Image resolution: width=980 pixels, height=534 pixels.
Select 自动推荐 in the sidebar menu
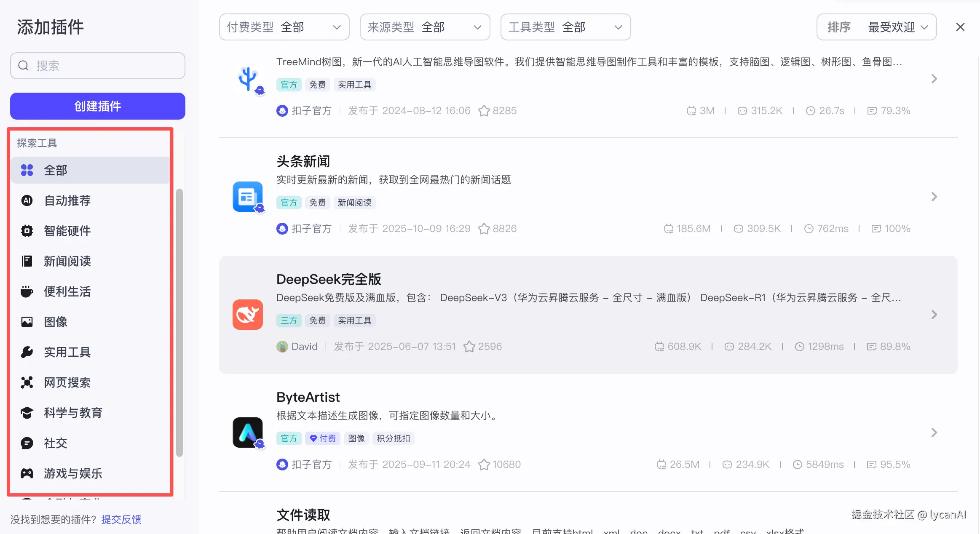coord(67,200)
